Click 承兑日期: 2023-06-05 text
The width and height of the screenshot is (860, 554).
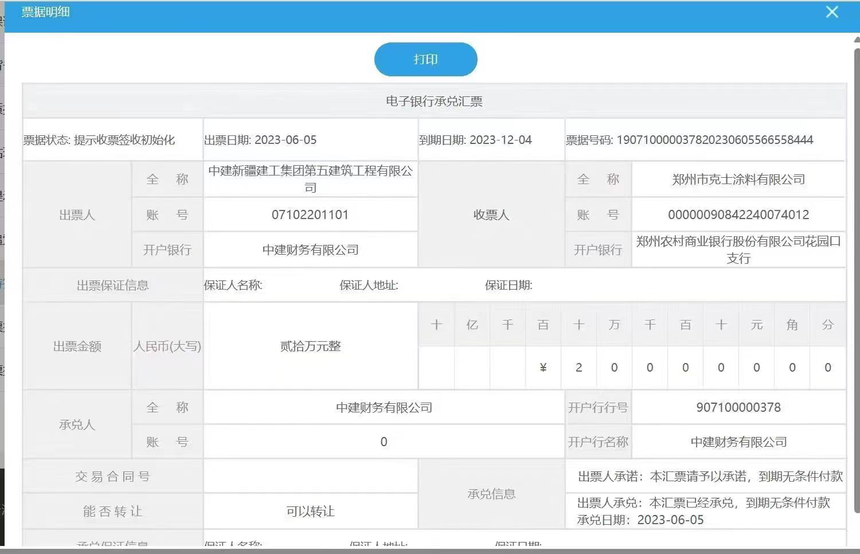pyautogui.click(x=640, y=520)
